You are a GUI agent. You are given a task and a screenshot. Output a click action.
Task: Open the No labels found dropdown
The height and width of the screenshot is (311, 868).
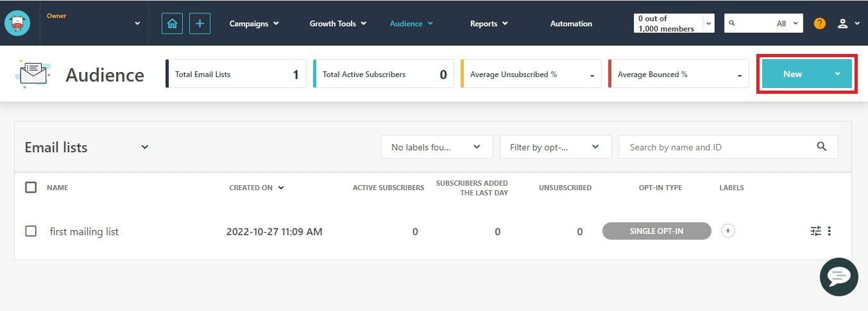point(436,147)
